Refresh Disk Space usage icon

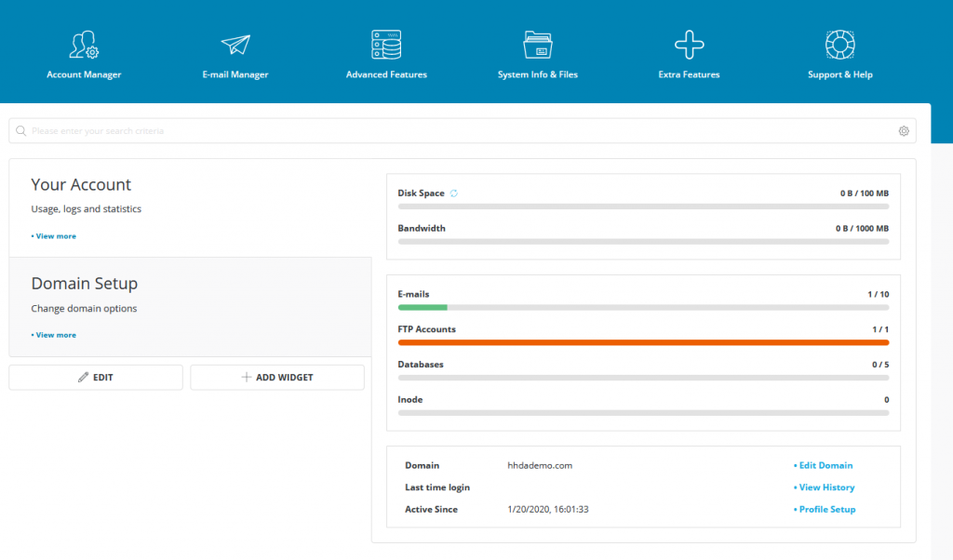click(x=454, y=193)
